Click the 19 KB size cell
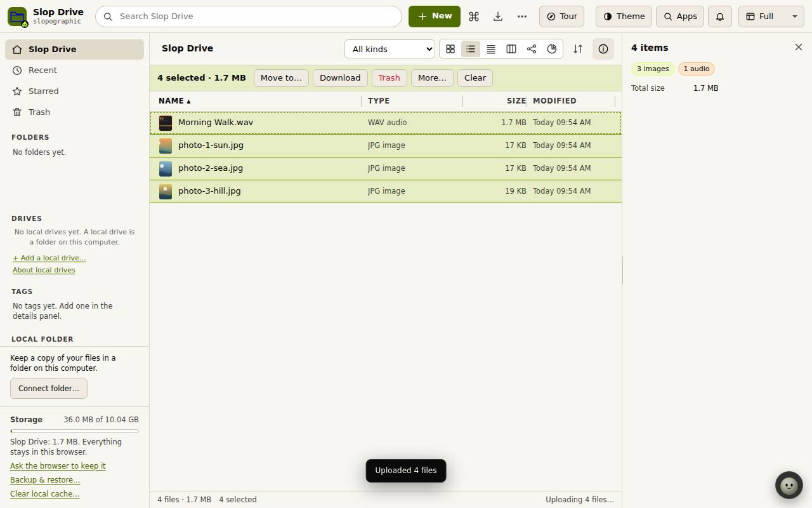The image size is (812, 508). pos(515,191)
